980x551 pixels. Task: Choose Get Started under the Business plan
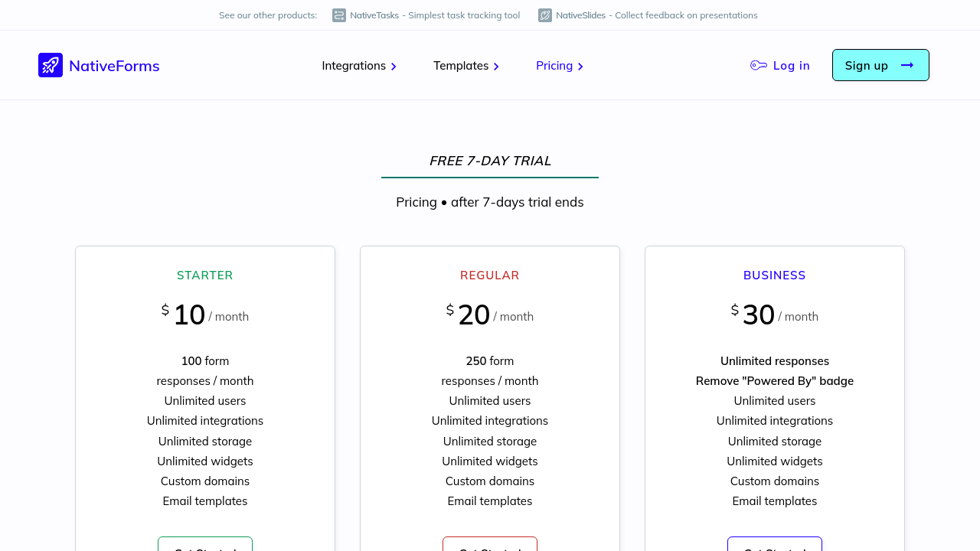(775, 545)
